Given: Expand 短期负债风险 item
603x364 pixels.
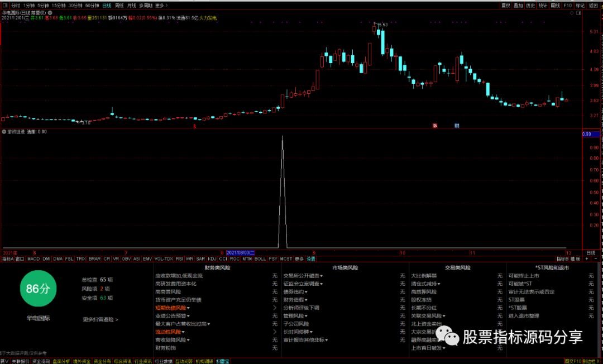Looking at the screenshot, I should click(x=173, y=308).
